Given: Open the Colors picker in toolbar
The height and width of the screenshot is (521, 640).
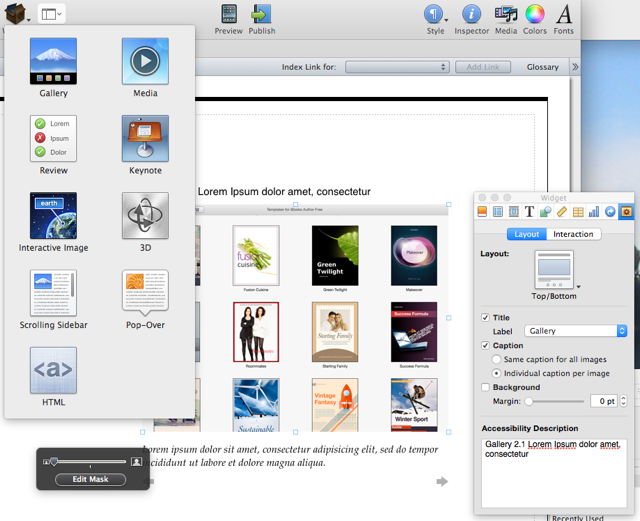Looking at the screenshot, I should [x=535, y=18].
